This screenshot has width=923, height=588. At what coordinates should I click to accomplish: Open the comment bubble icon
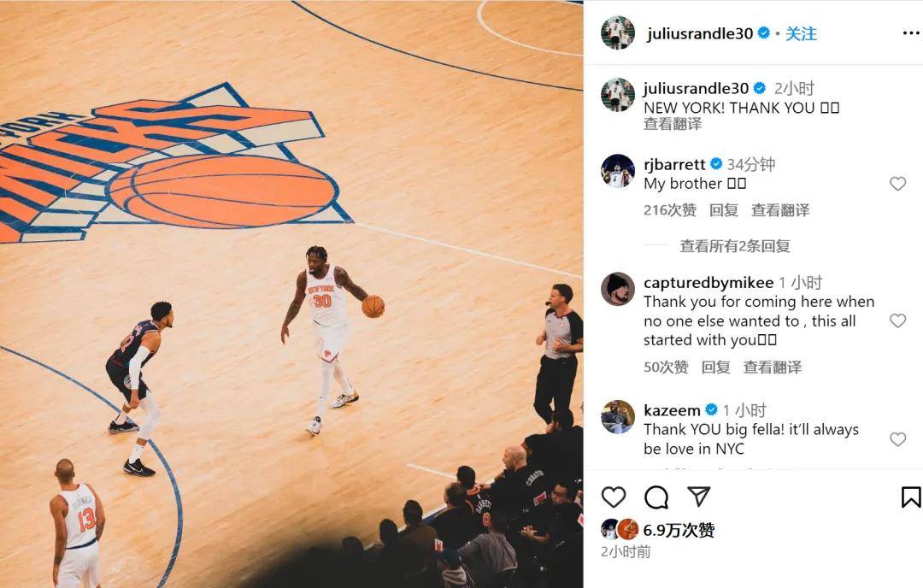(656, 497)
